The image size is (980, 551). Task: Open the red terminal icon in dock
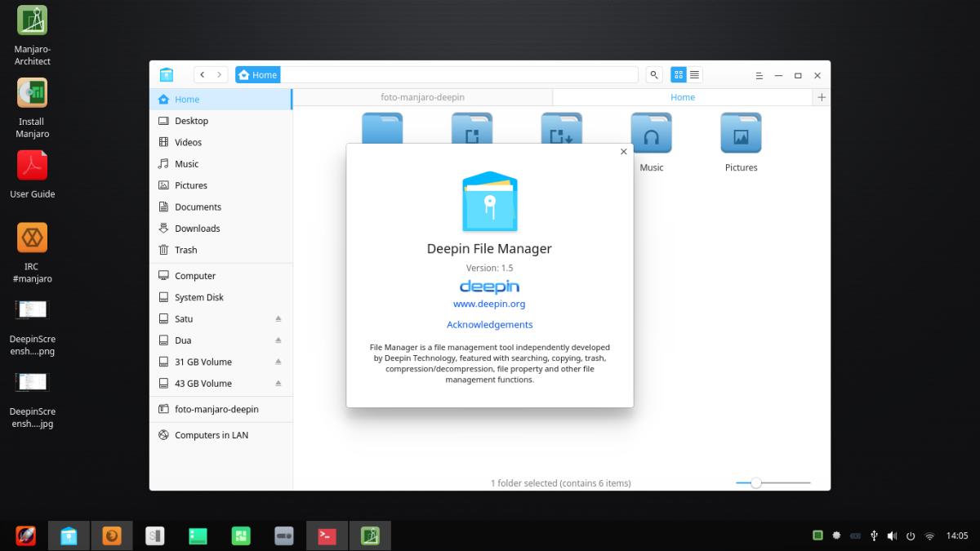click(327, 535)
